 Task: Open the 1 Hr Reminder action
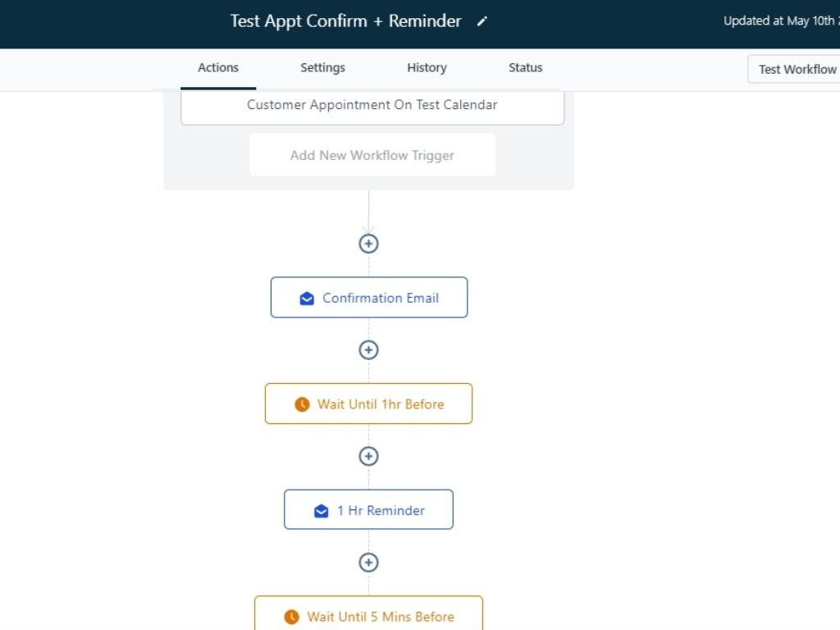(x=368, y=509)
